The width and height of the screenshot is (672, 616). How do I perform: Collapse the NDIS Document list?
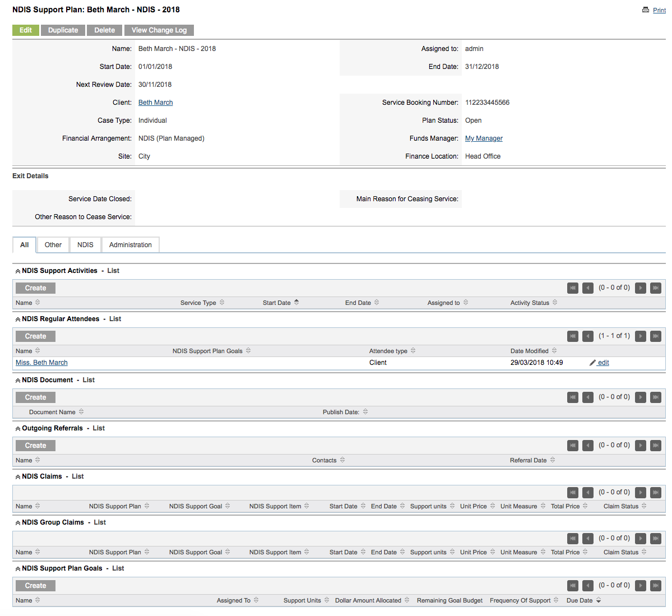[18, 380]
